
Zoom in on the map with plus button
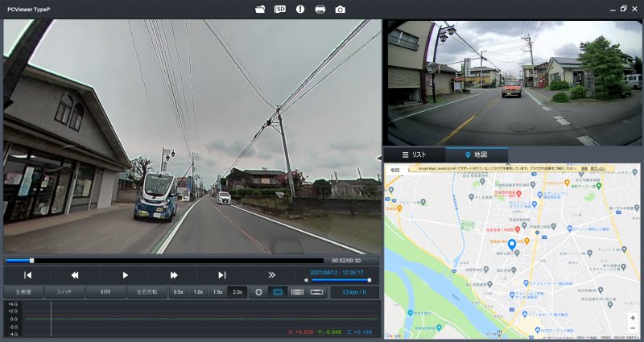(x=632, y=319)
